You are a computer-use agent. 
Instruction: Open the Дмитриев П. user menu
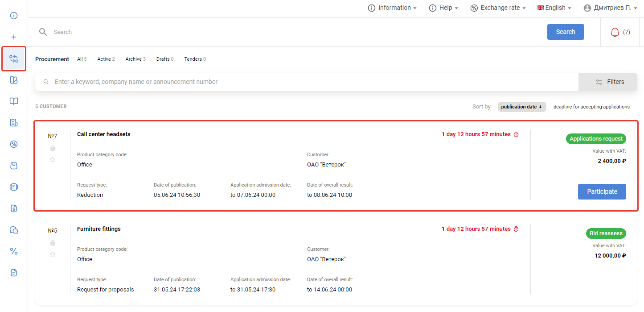coord(611,8)
